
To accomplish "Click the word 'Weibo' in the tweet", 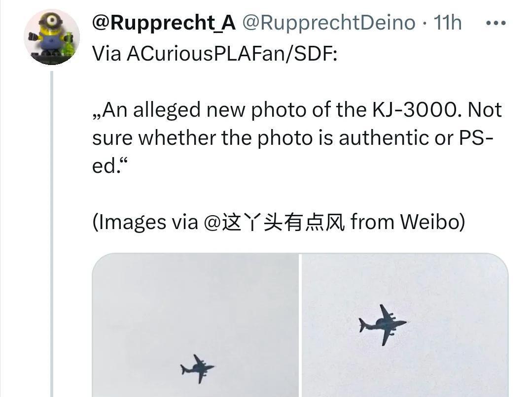I will pyautogui.click(x=430, y=222).
